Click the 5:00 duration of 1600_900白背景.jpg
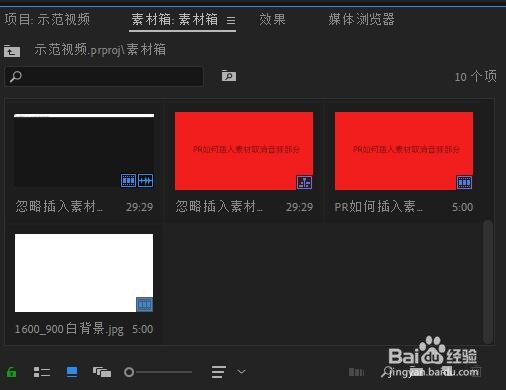The image size is (506, 390). pos(142,329)
